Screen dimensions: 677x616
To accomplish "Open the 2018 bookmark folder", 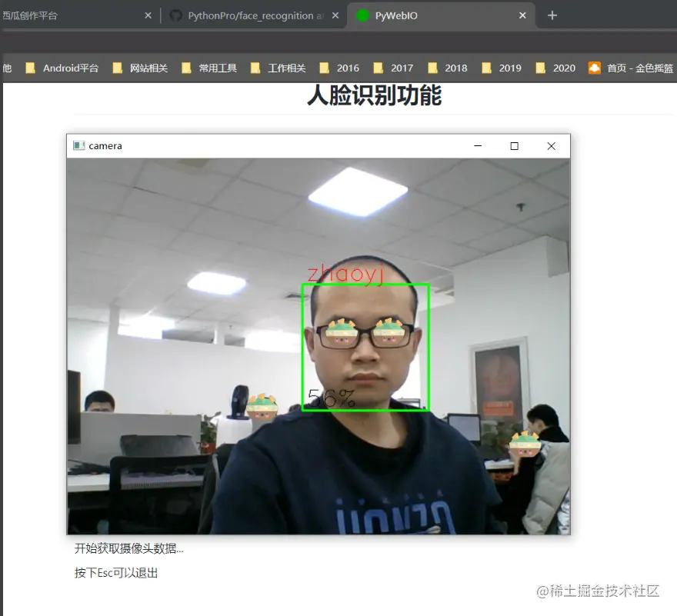I will pyautogui.click(x=447, y=68).
